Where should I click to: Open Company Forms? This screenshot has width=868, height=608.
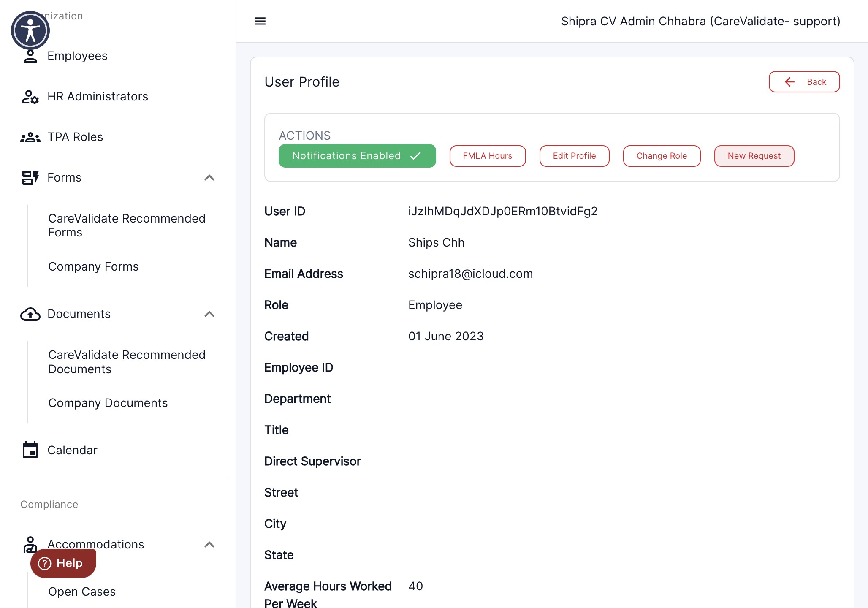click(93, 267)
